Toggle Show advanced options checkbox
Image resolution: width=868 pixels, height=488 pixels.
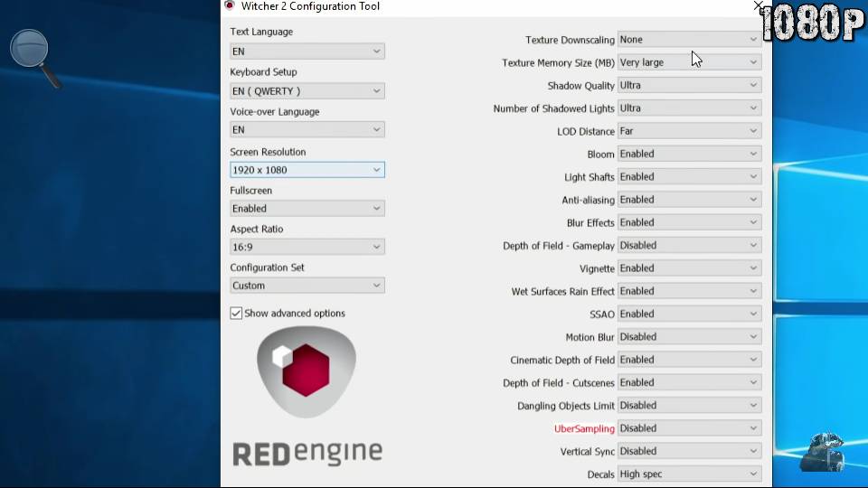click(236, 314)
